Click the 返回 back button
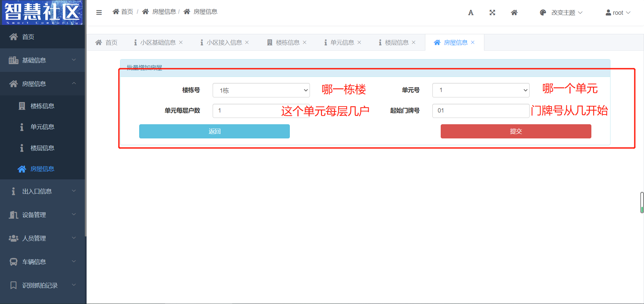This screenshot has width=644, height=304. click(x=214, y=131)
